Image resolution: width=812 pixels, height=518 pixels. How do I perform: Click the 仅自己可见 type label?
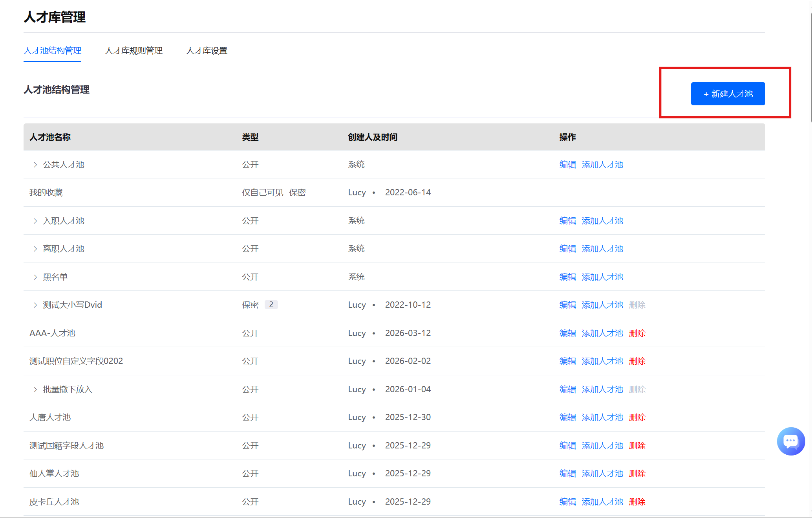262,193
